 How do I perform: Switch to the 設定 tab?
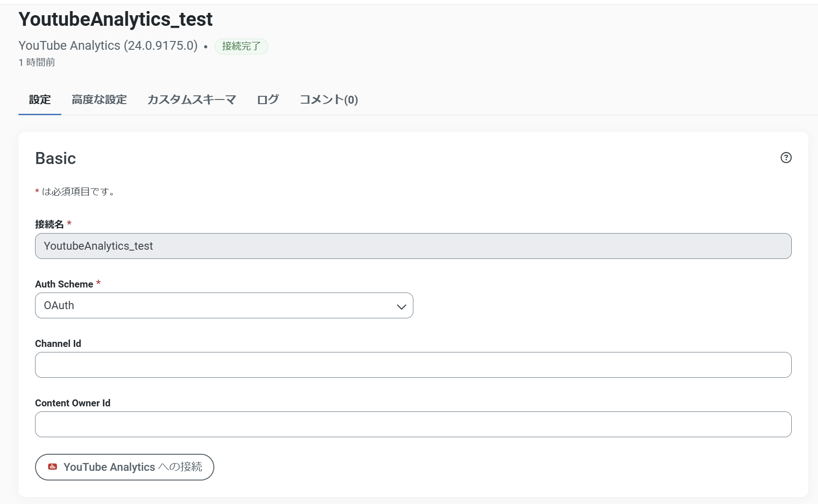(x=40, y=100)
